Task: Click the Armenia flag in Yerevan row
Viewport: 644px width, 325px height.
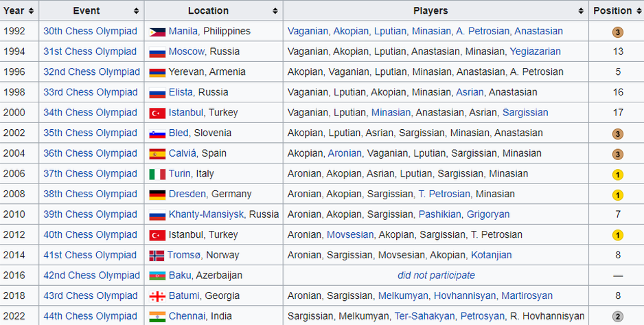Action: click(157, 72)
